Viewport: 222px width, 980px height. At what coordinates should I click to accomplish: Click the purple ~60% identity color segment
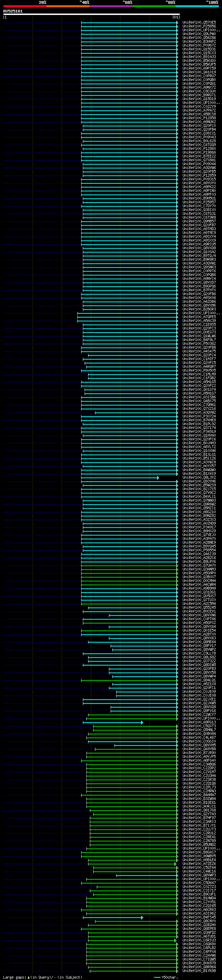111,6
